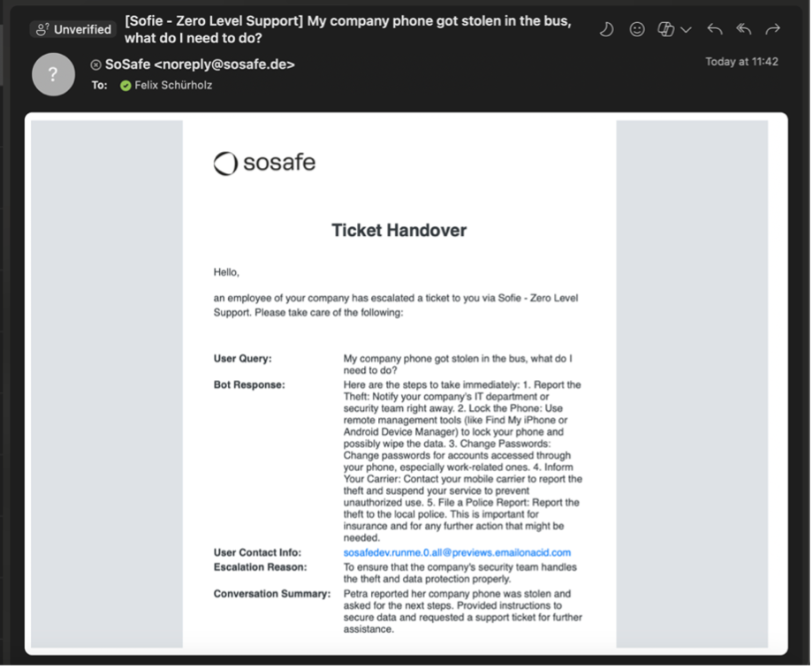Expand the Copilot dropdown chevron

point(686,30)
